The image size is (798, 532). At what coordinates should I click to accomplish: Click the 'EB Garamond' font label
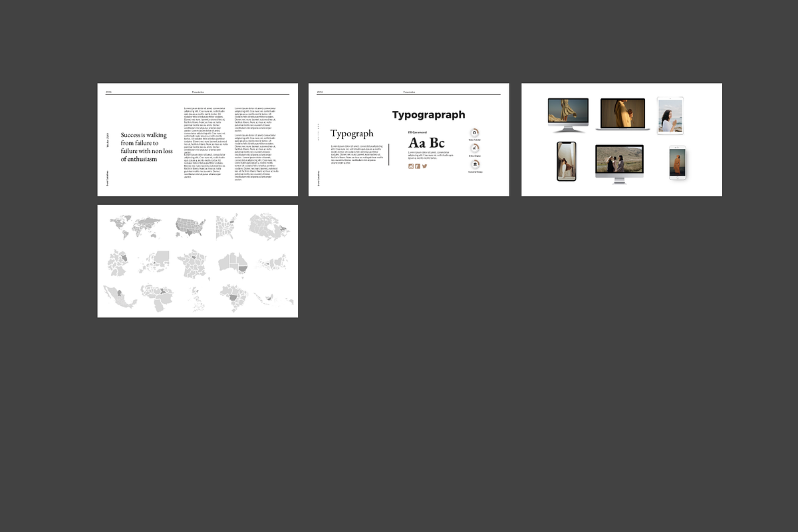point(418,132)
